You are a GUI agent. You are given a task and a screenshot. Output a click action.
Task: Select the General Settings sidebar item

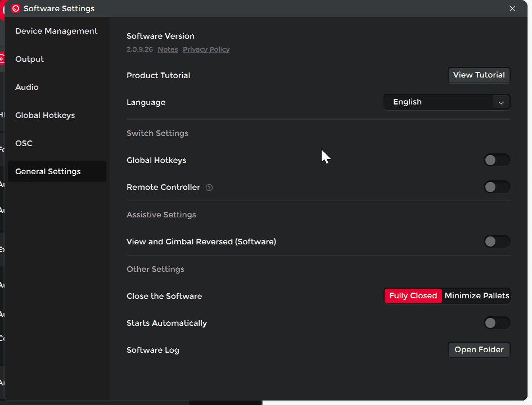pyautogui.click(x=48, y=171)
